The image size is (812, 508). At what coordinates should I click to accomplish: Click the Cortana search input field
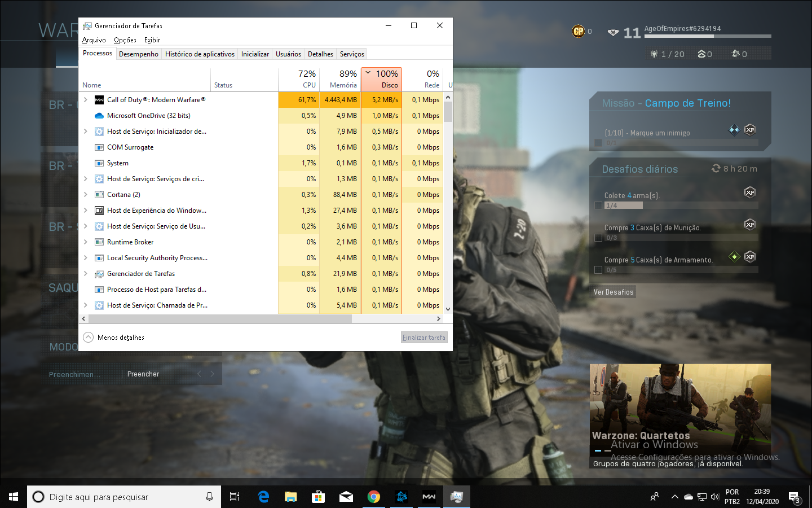click(x=124, y=497)
